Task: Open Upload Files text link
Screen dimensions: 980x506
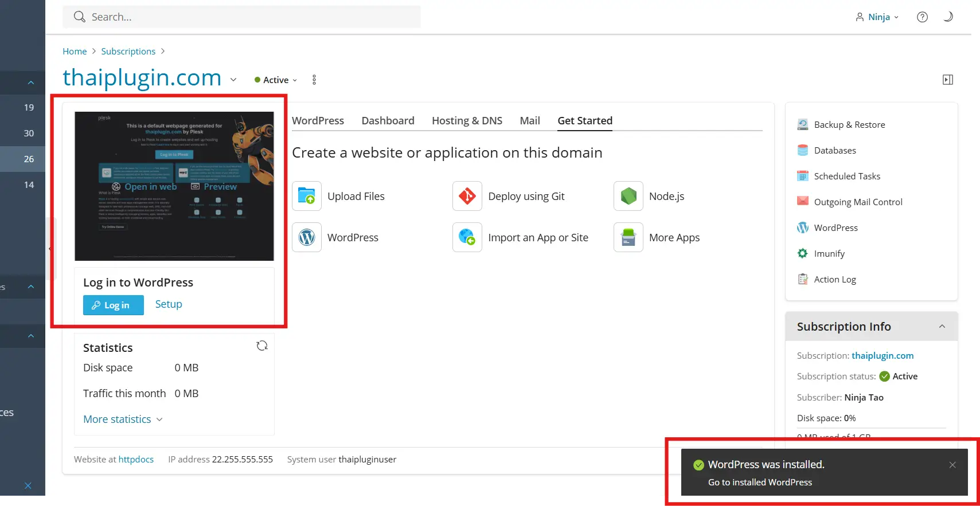Action: point(356,197)
